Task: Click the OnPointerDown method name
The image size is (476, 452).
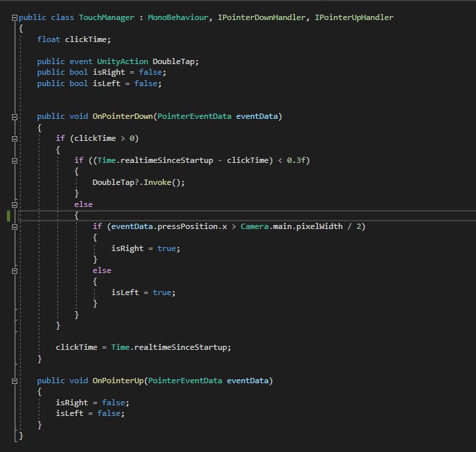Action: tap(123, 116)
